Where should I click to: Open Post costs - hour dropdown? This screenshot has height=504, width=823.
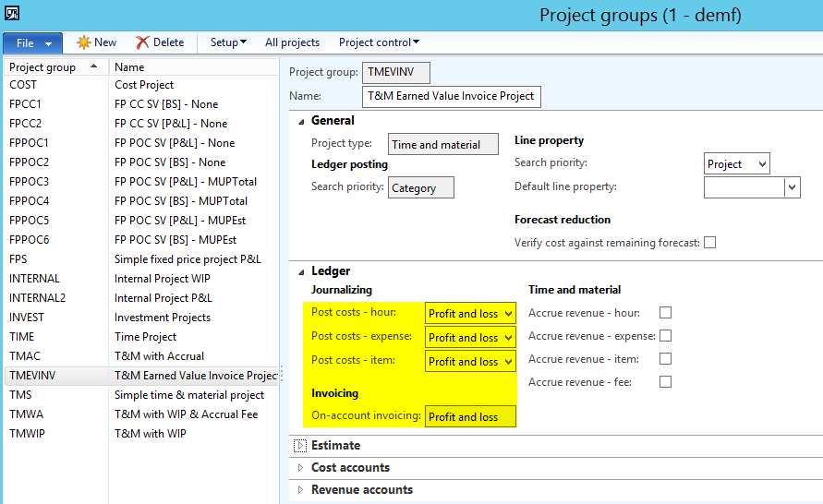coord(507,314)
